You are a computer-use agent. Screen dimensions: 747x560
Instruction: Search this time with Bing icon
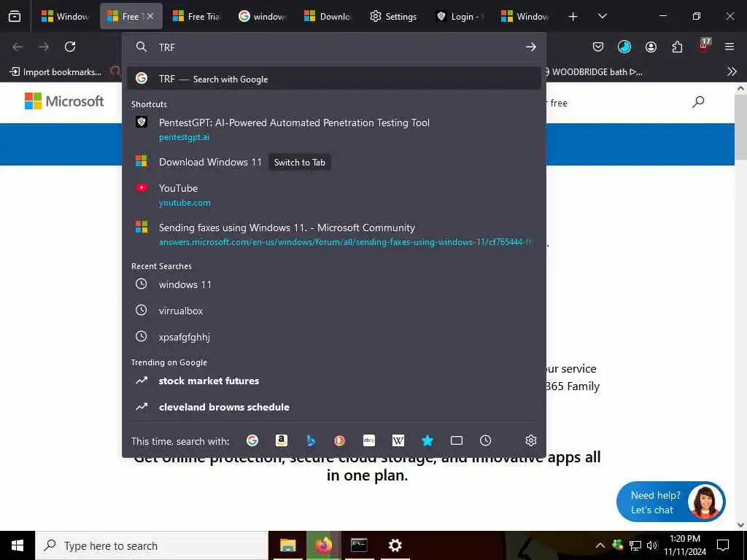[311, 440]
